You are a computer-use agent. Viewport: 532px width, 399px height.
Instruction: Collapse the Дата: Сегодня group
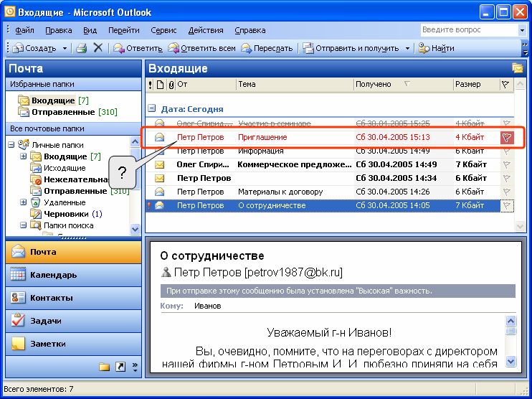click(152, 108)
